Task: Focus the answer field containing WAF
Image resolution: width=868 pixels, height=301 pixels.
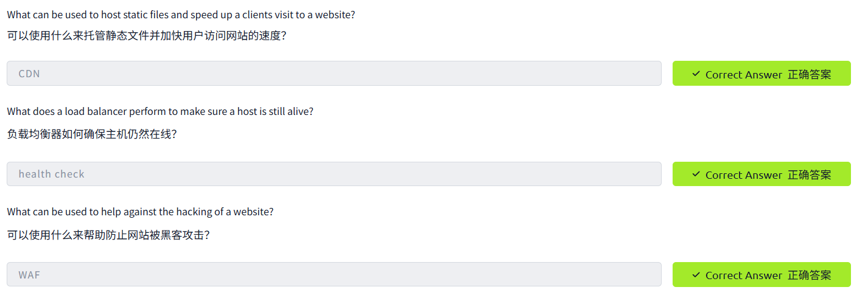Action: pyautogui.click(x=334, y=274)
